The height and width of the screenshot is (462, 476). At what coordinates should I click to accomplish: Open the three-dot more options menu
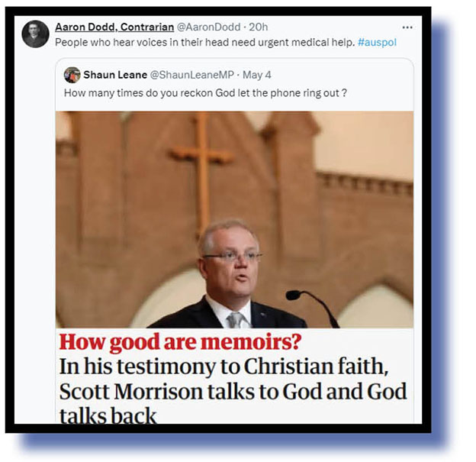407,27
